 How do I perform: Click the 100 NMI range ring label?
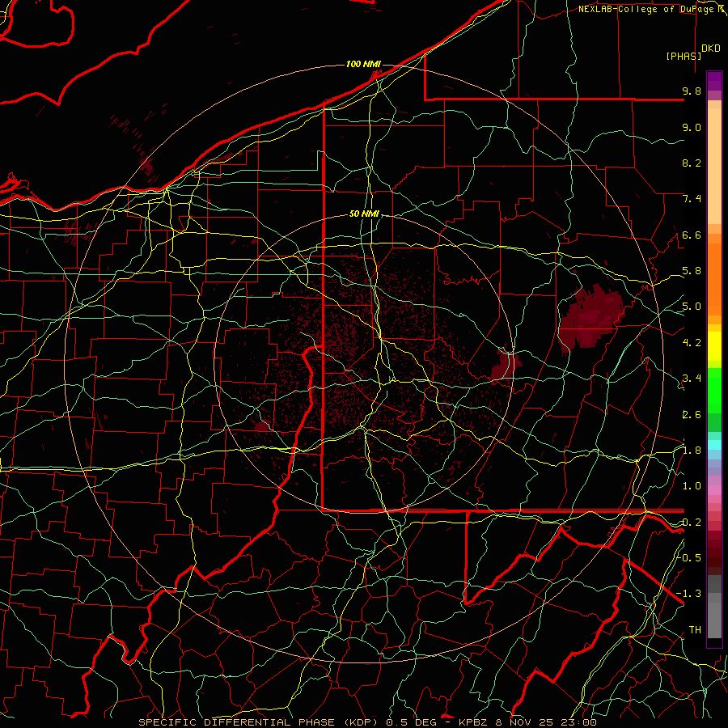(363, 64)
